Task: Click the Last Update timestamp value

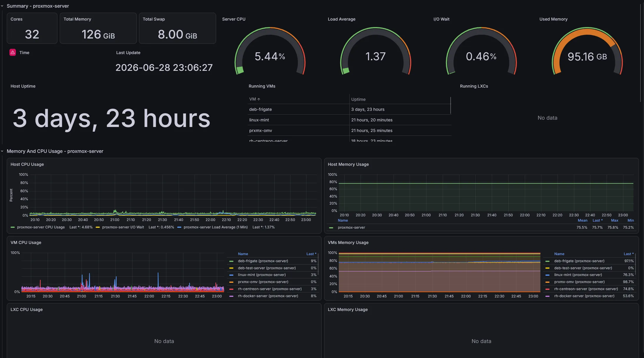Action: point(164,68)
